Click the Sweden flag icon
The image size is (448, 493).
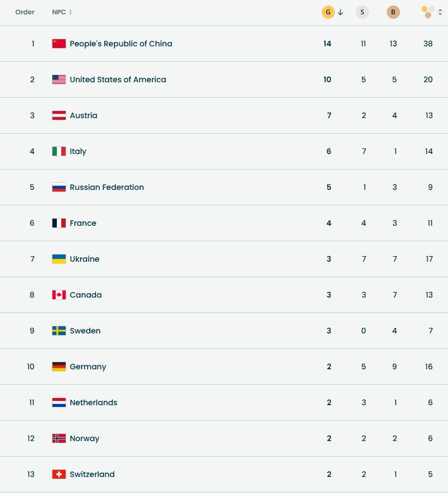[x=59, y=331]
